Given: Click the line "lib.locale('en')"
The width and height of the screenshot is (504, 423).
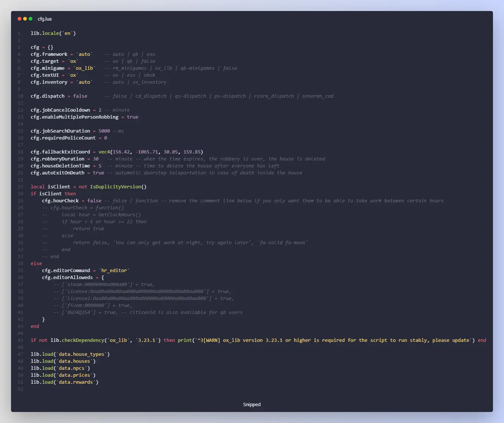Looking at the screenshot, I should click(53, 33).
